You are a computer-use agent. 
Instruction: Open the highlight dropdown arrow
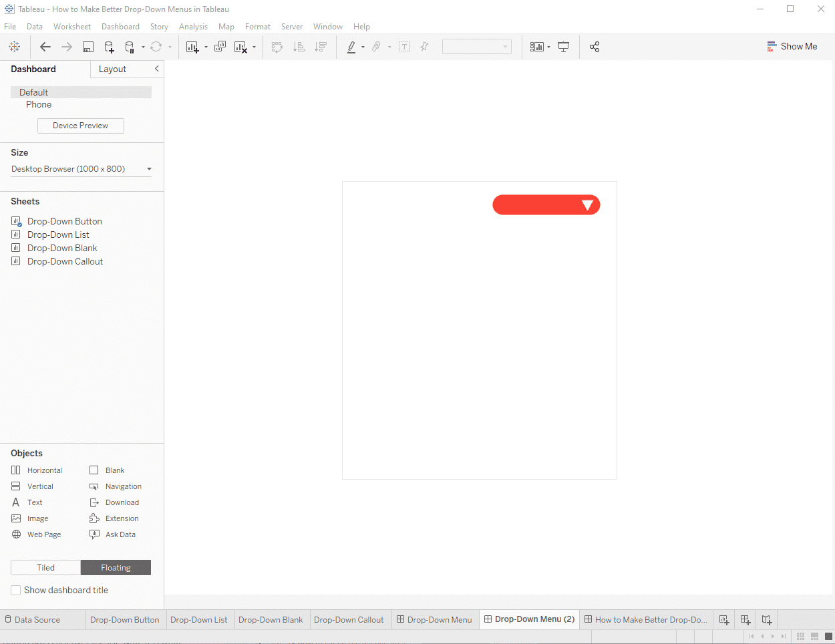coord(363,47)
